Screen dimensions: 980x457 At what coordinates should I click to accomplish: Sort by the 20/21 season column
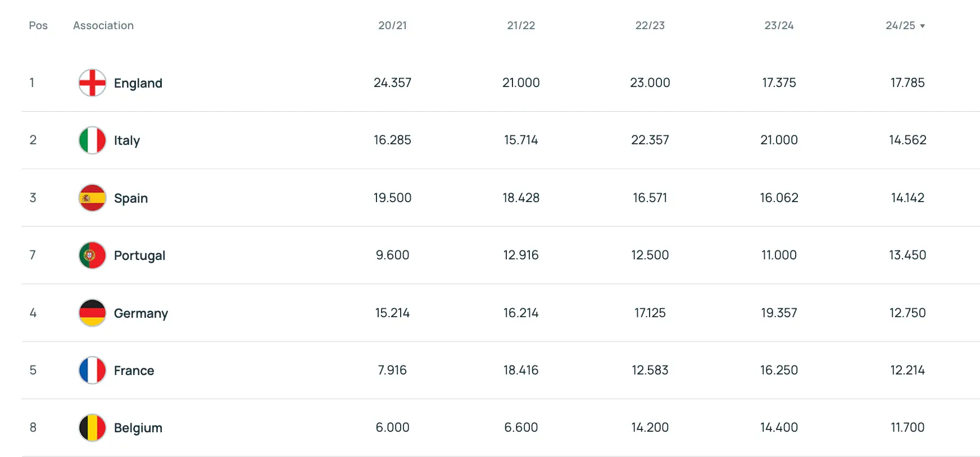[392, 26]
